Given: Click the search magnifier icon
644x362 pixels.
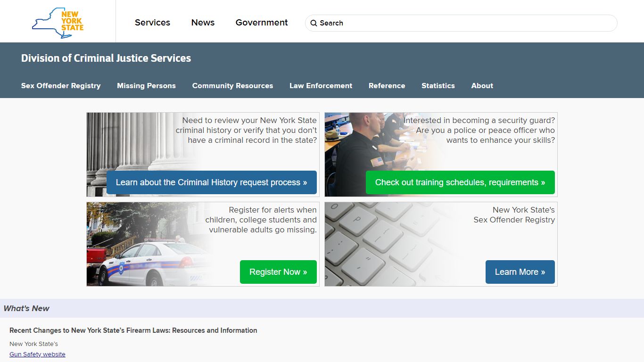Looking at the screenshot, I should pyautogui.click(x=314, y=23).
